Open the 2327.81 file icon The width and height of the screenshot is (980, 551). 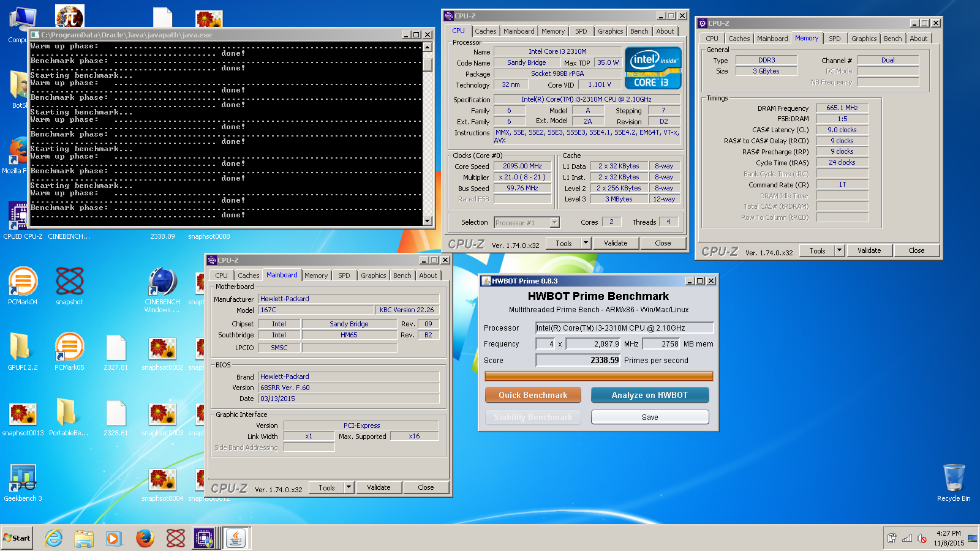[x=116, y=351]
